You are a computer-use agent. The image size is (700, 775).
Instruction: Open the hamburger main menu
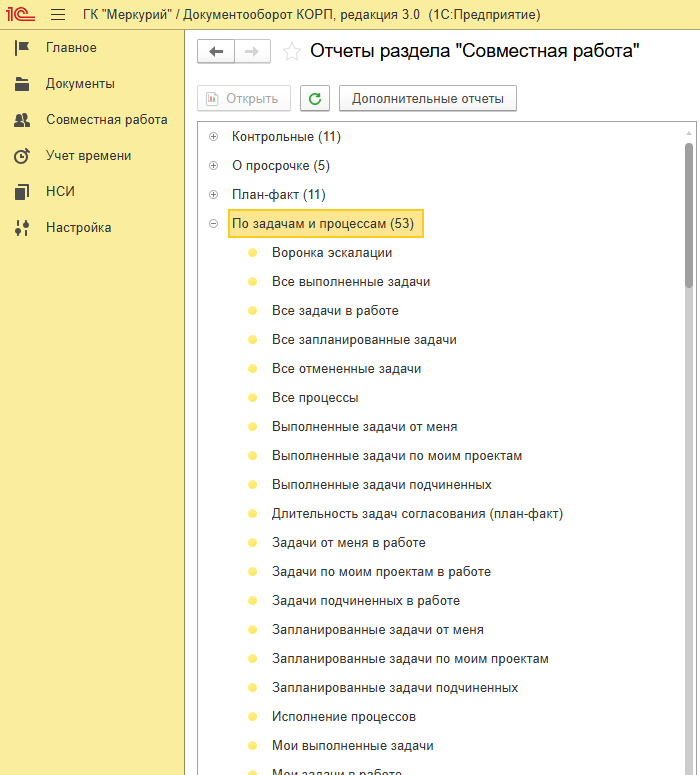click(58, 15)
